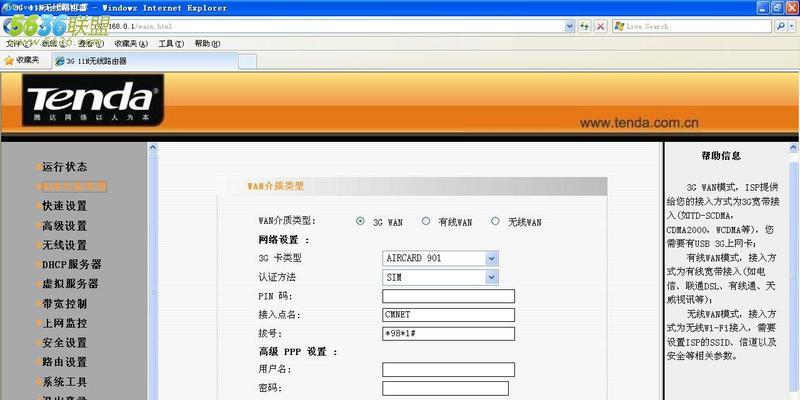Switch to the 3G 11N无线路由器 tab
Image resolution: width=800 pixels, height=400 pixels.
(145, 61)
